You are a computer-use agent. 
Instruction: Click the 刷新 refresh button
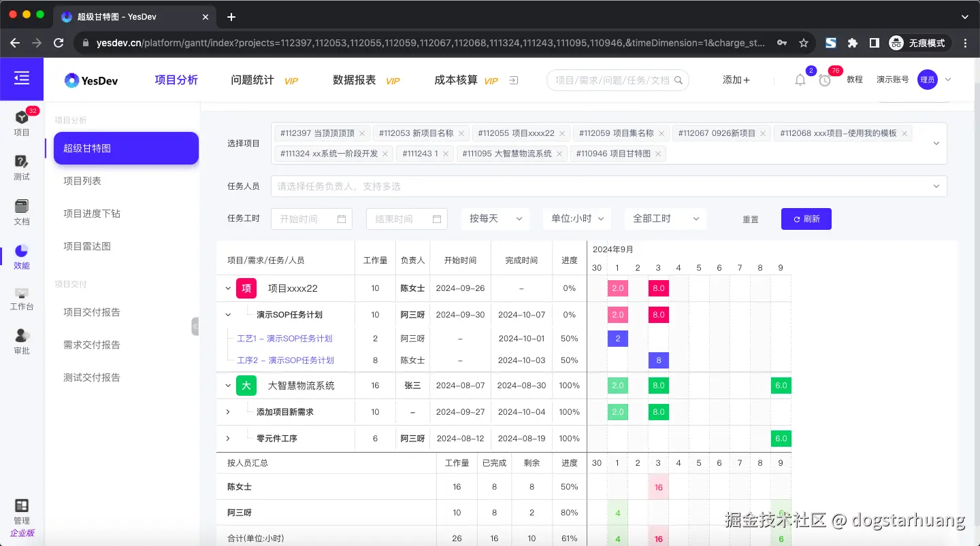coord(806,219)
